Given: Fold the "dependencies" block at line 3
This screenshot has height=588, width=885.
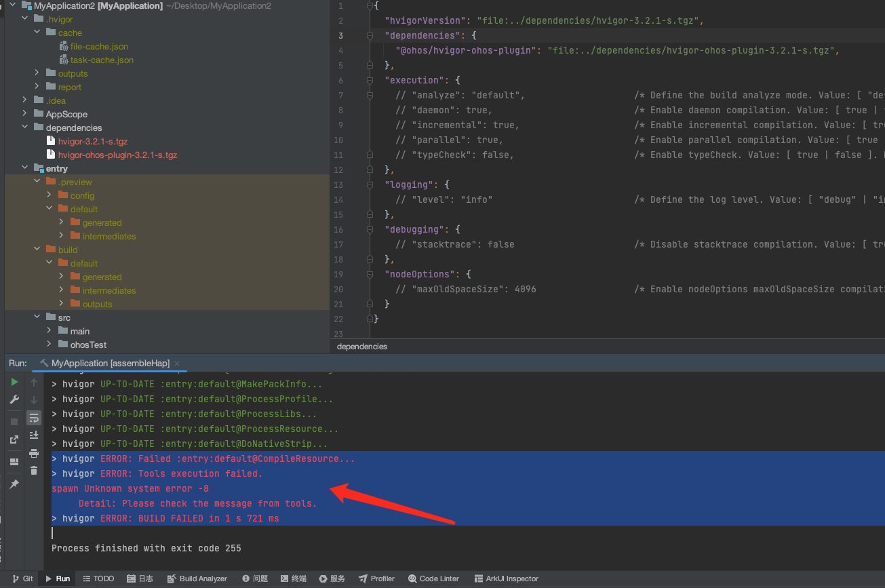Looking at the screenshot, I should pos(370,35).
